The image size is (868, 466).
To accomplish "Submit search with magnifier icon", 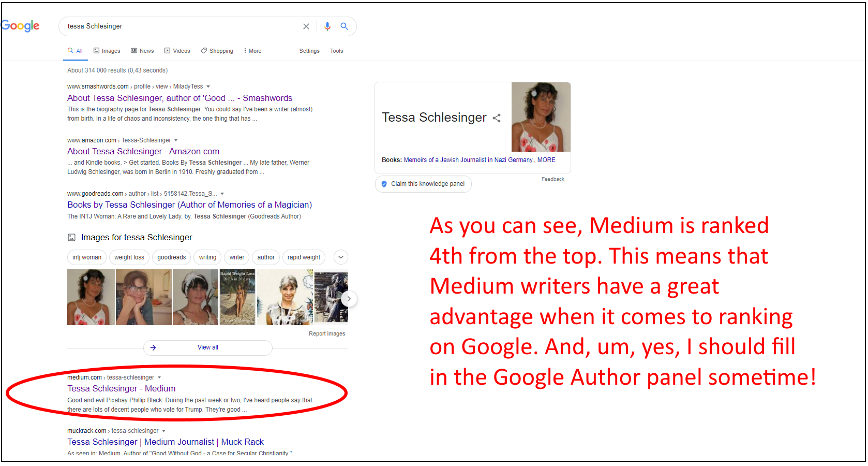I will (344, 26).
